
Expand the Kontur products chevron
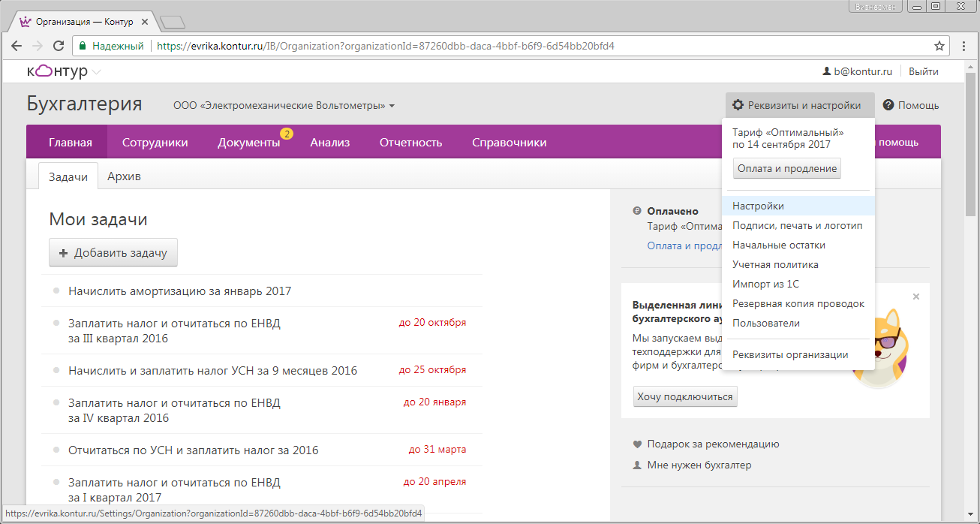tap(97, 72)
